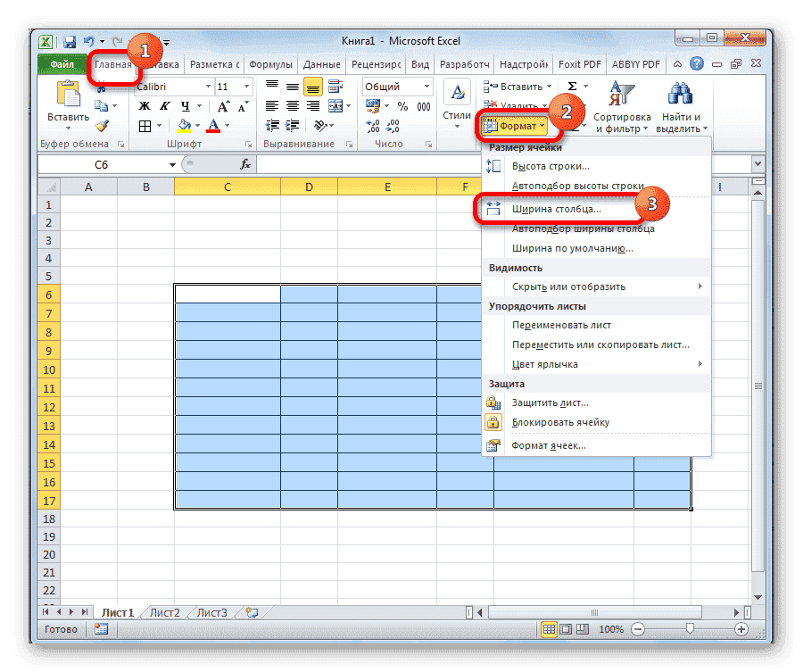Open the font name dropdown
Screen dimensions: 803x672
(207, 87)
